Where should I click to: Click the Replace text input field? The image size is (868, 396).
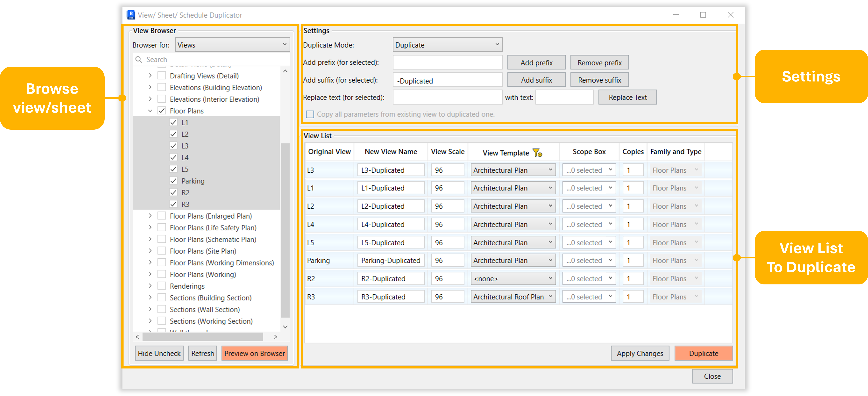[447, 97]
